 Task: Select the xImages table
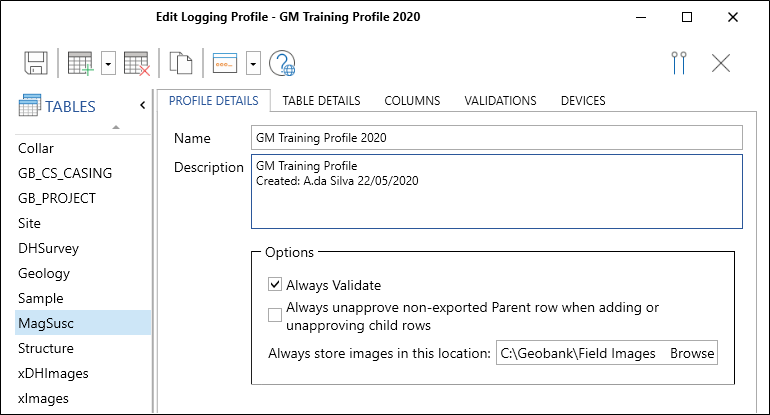83,398
